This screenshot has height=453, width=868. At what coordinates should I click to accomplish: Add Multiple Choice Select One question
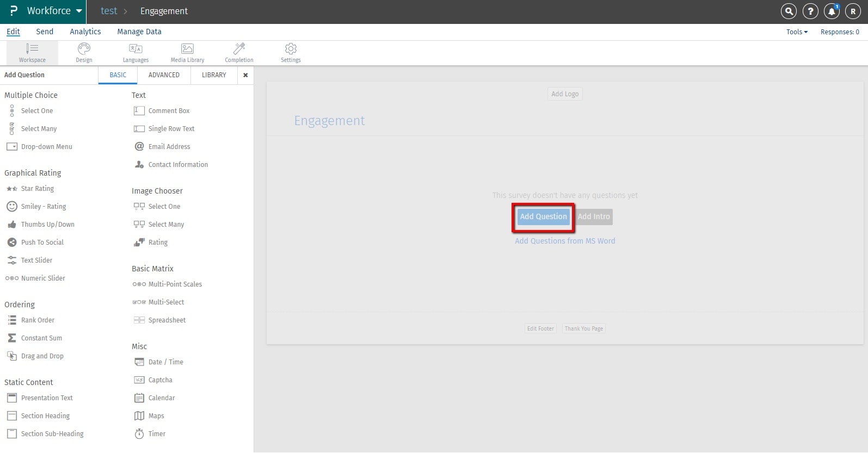(x=30, y=111)
